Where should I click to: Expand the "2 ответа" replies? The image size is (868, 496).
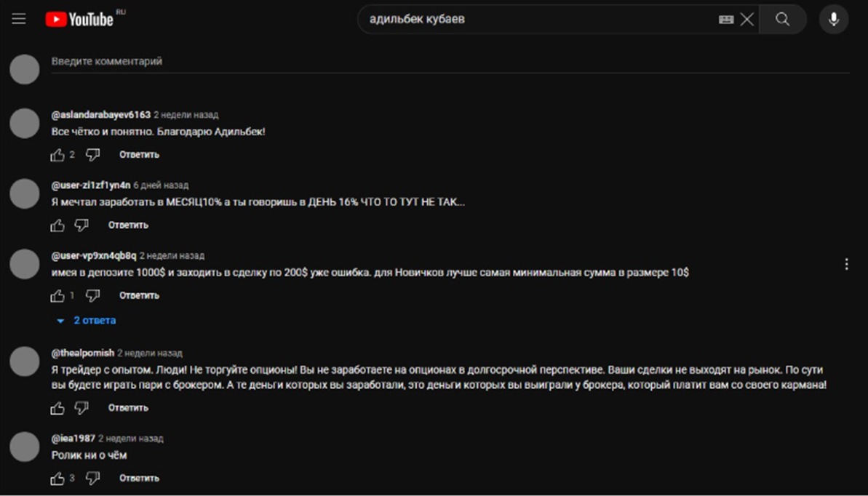click(87, 321)
